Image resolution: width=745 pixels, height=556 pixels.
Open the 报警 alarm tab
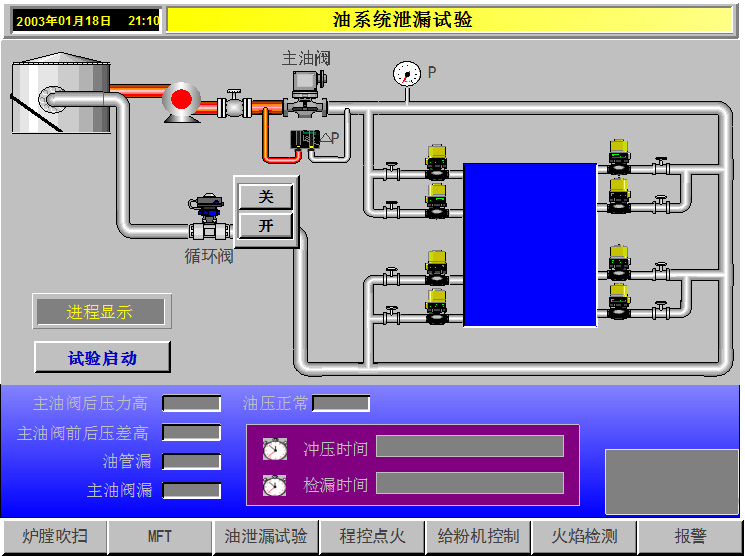click(x=690, y=537)
